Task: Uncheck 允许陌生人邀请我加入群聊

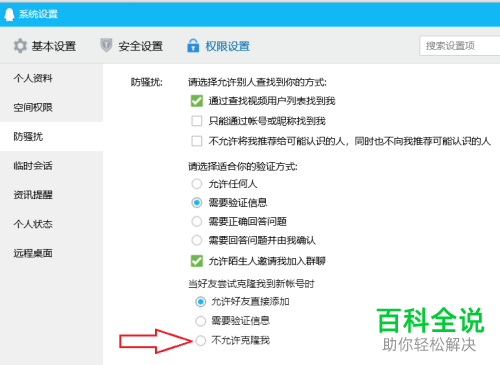Action: [x=197, y=261]
